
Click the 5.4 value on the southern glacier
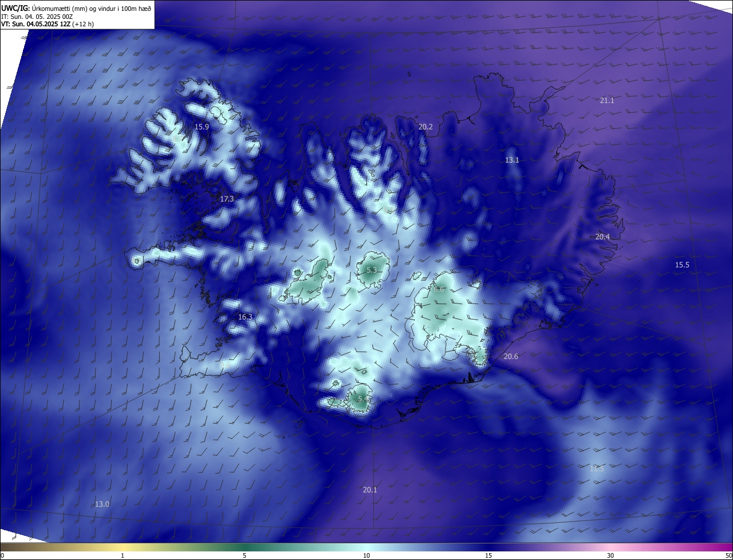pos(363,399)
